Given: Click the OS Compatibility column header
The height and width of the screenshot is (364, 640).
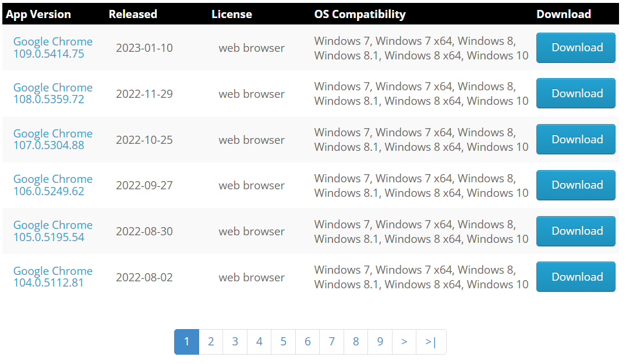Looking at the screenshot, I should coord(359,15).
